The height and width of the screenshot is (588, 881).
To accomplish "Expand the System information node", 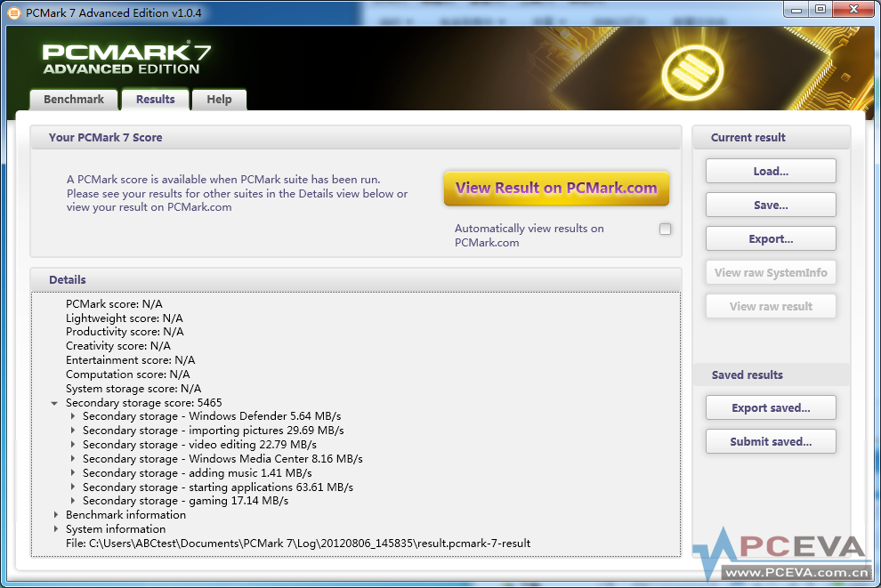I will click(56, 528).
